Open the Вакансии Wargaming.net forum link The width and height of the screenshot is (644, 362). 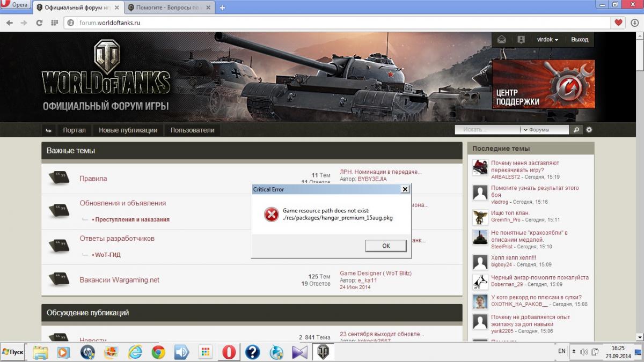coord(119,280)
